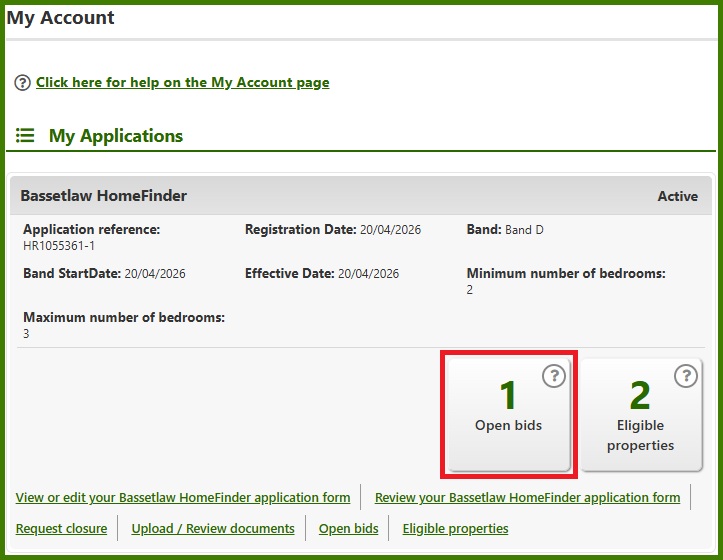Follow the Open bids text link at the bottom

tap(349, 529)
